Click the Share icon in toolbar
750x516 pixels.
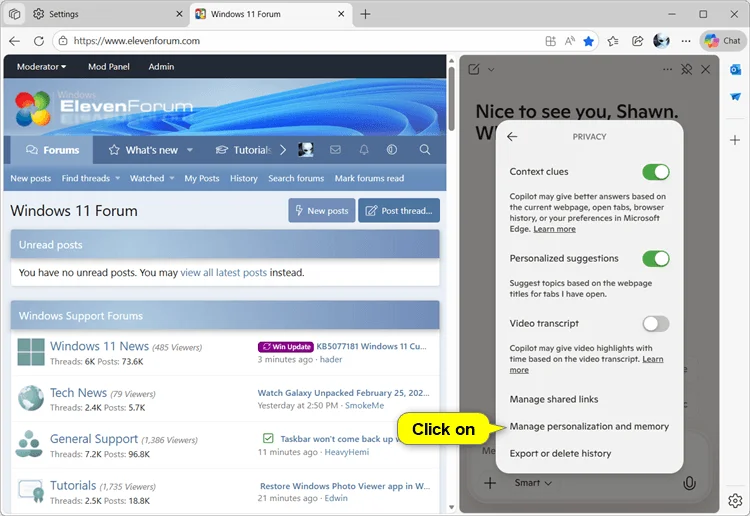[637, 41]
